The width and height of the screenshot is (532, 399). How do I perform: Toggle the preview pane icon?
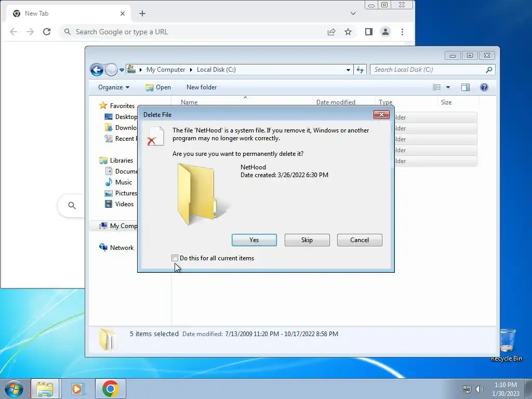point(465,87)
